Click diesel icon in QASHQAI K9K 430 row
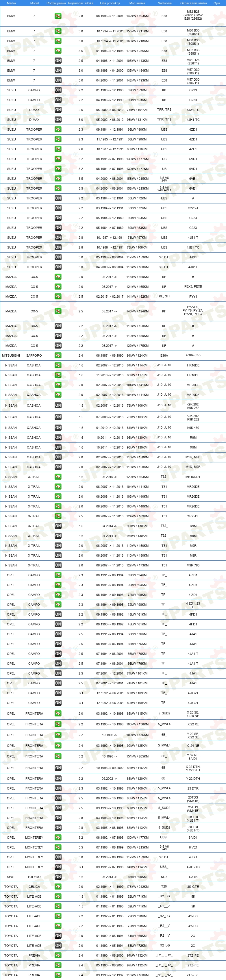This screenshot has height=980, width=226. [58, 428]
